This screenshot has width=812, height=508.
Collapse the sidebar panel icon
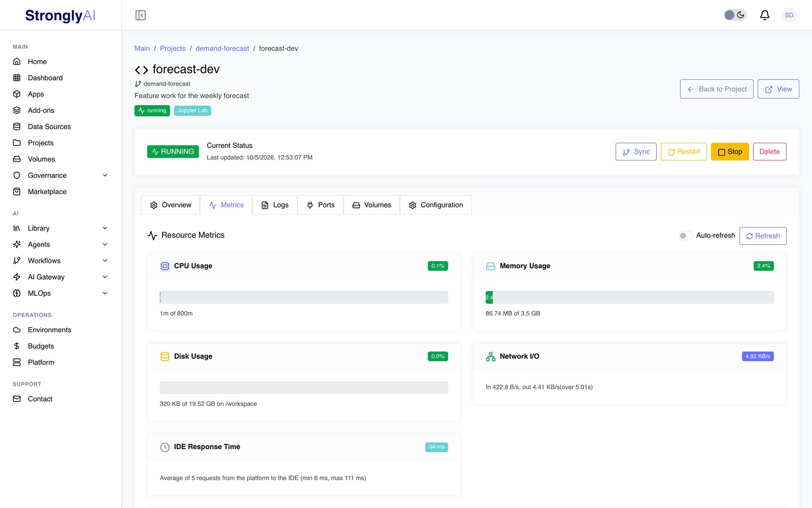(141, 15)
